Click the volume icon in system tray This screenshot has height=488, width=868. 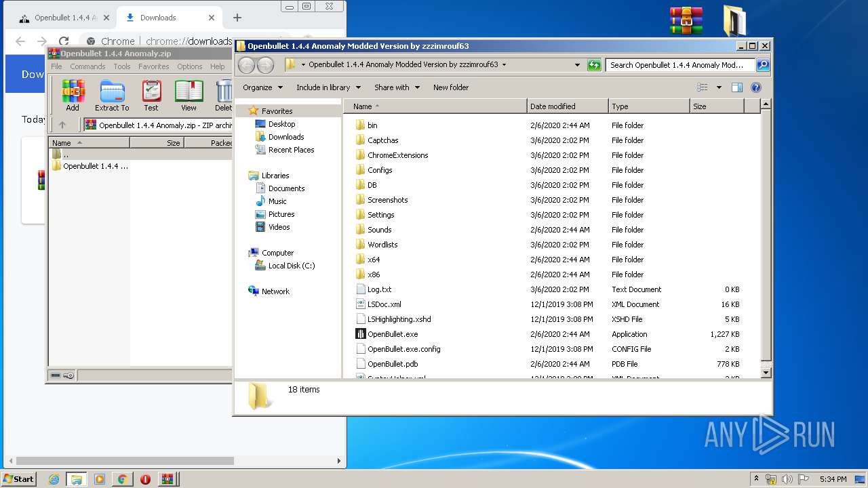787,479
